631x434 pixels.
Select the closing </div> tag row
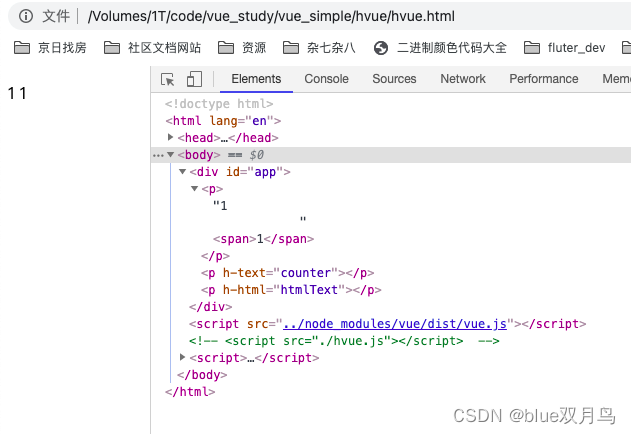coord(210,307)
